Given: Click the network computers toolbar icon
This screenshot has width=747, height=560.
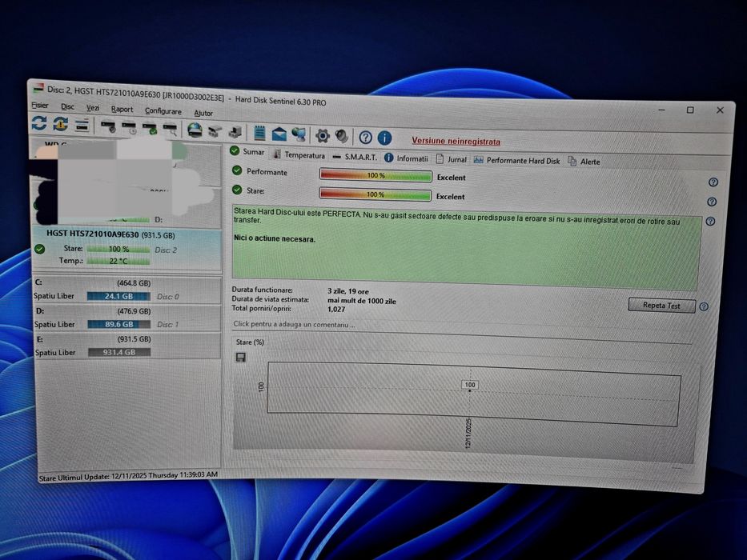Looking at the screenshot, I should 299,134.
